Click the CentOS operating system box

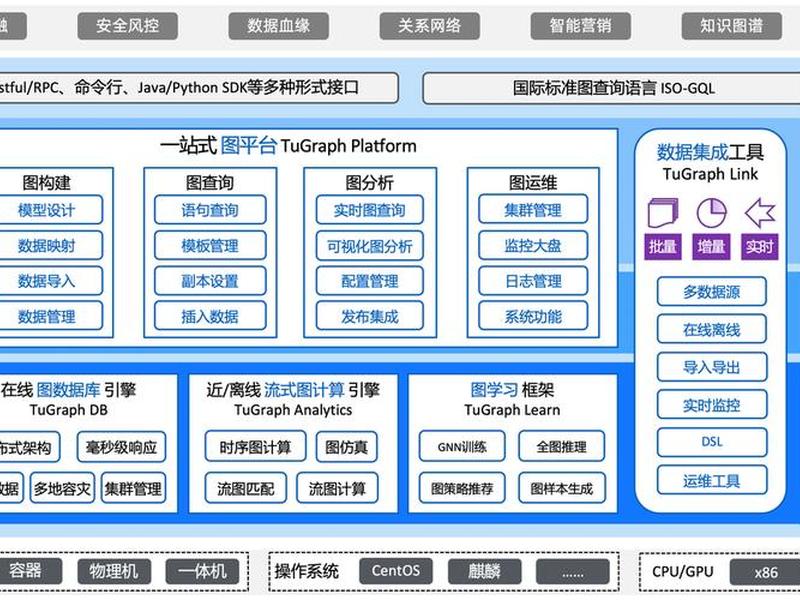[x=395, y=571]
